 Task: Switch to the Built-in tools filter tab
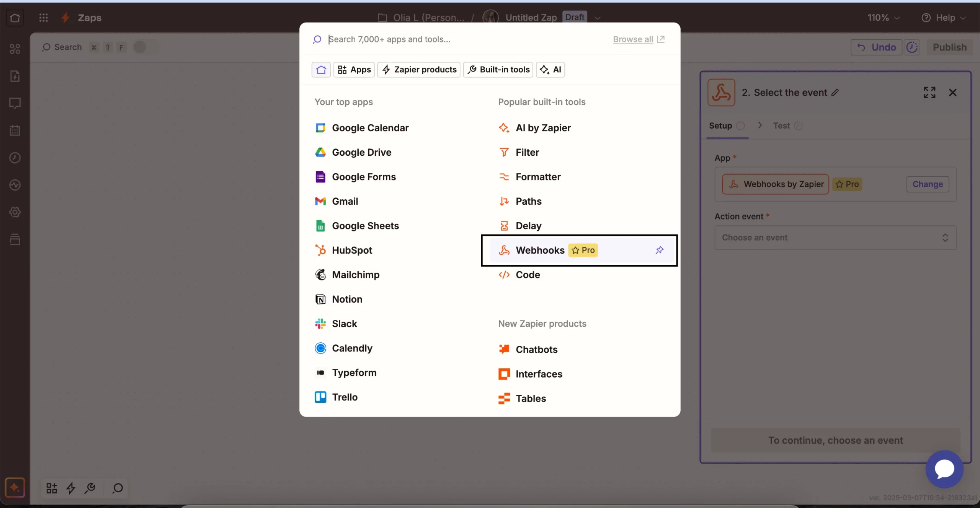pos(498,70)
